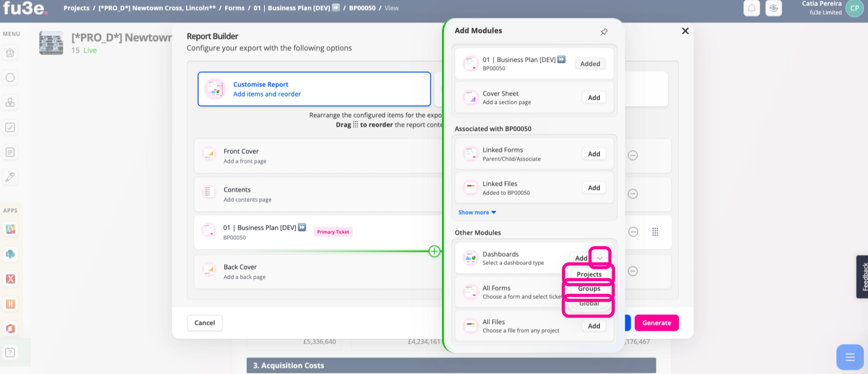Choose Global from dashboard type list
The image size is (868, 374).
(589, 304)
